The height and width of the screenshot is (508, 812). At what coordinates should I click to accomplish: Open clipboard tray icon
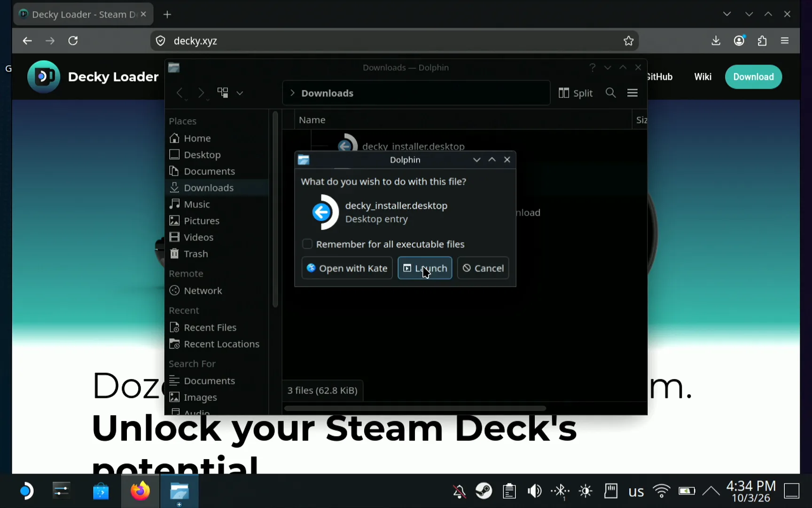[x=509, y=491]
